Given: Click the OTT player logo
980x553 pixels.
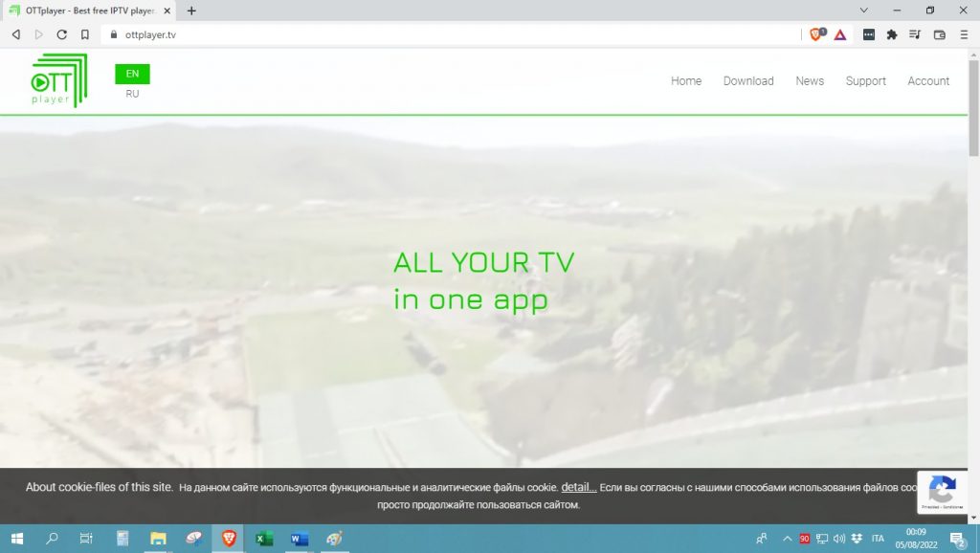Looking at the screenshot, I should (58, 80).
